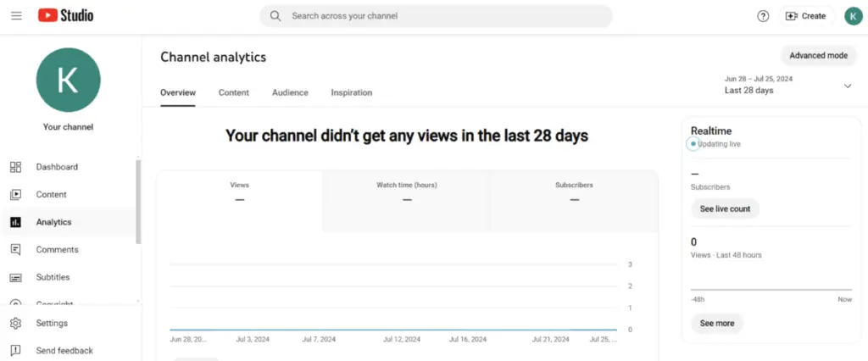
Task: Switch to the Audience tab
Action: 290,92
